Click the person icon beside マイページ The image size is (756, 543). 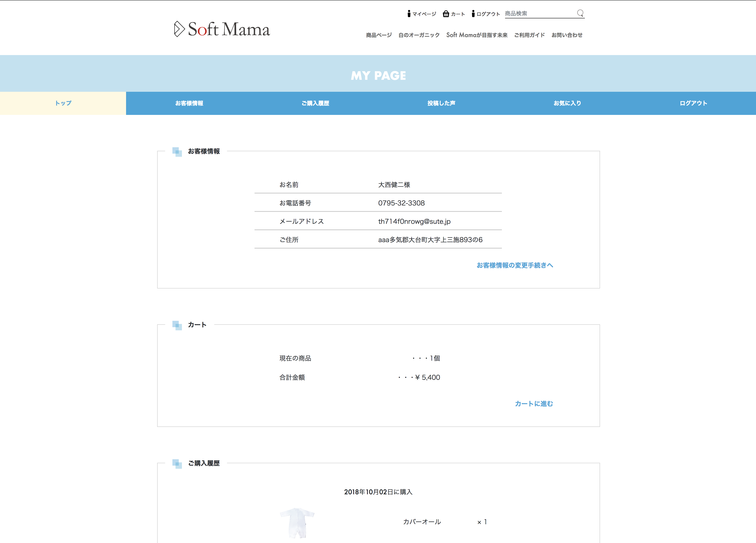pos(409,14)
